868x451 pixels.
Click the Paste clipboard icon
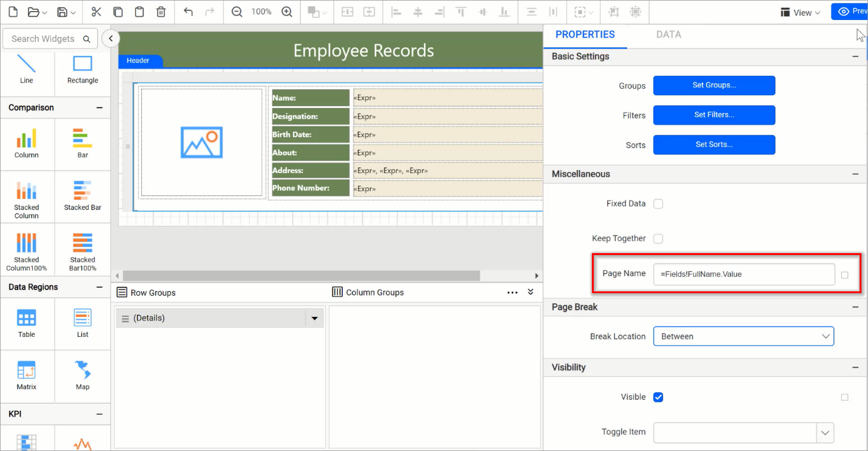pos(140,12)
